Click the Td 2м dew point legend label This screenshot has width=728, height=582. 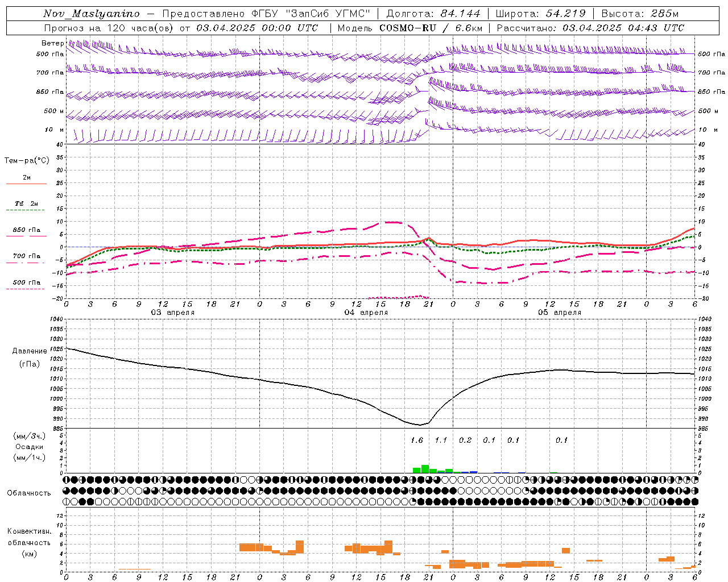click(x=27, y=203)
